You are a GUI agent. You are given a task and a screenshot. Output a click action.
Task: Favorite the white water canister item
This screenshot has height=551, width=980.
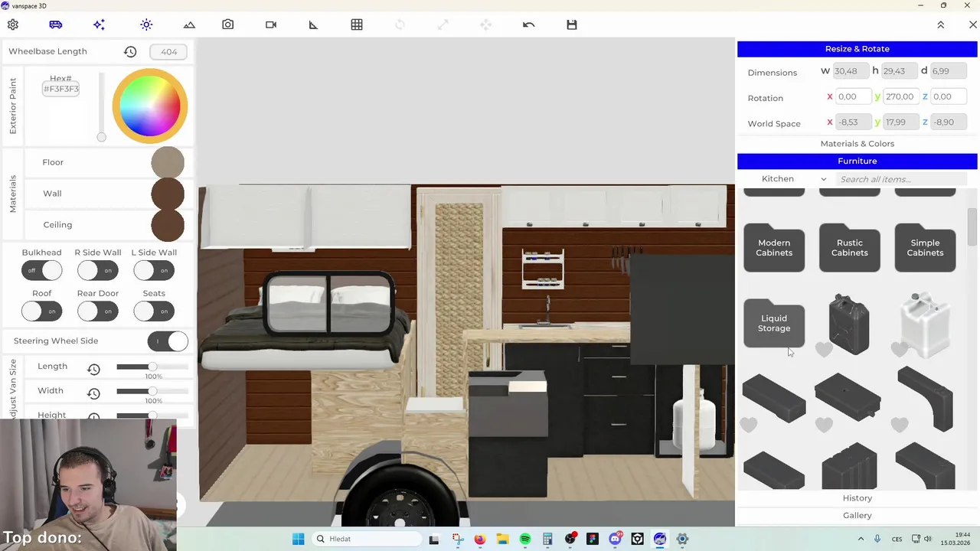(900, 350)
